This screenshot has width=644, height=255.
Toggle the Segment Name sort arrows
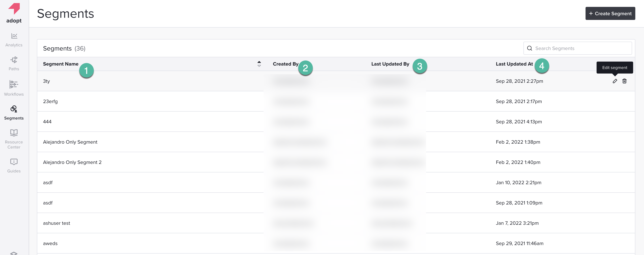[259, 64]
